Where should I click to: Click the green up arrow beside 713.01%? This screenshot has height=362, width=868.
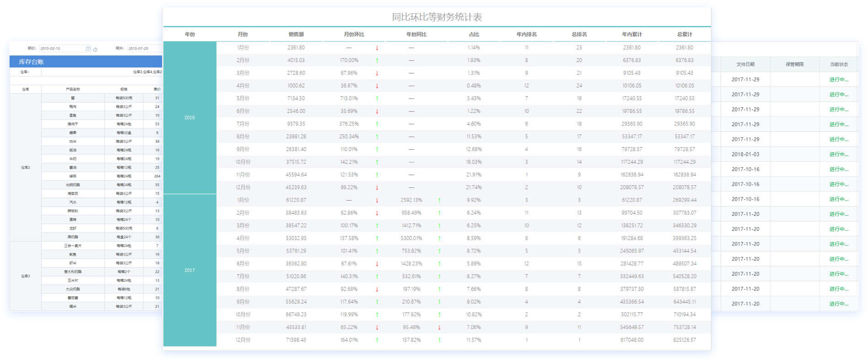point(377,99)
